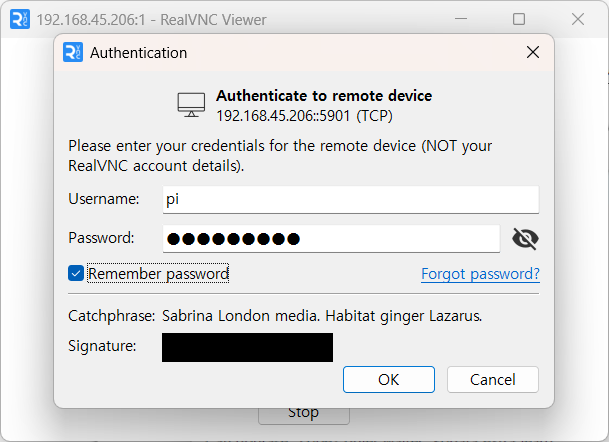Place cursor in the Password field
609x442 pixels.
pyautogui.click(x=331, y=238)
